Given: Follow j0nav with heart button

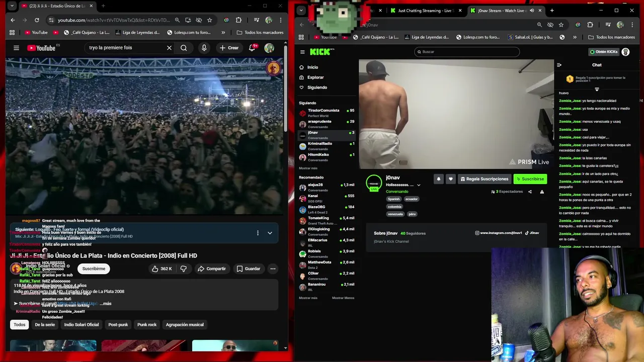Looking at the screenshot, I should pyautogui.click(x=450, y=179).
